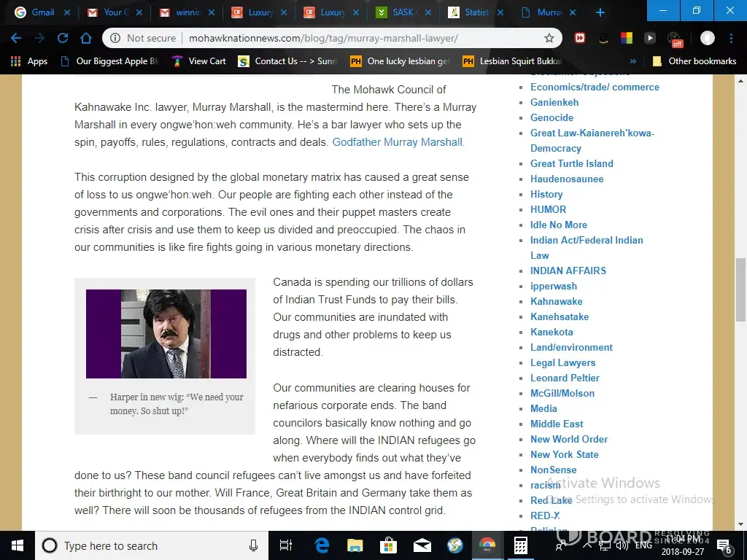The width and height of the screenshot is (747, 560).
Task: Open the Other bookmarks folder
Action: (x=694, y=61)
